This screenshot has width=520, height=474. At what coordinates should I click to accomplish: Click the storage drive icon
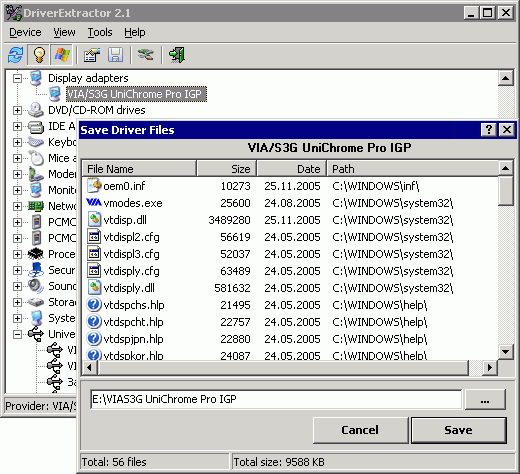tap(36, 302)
